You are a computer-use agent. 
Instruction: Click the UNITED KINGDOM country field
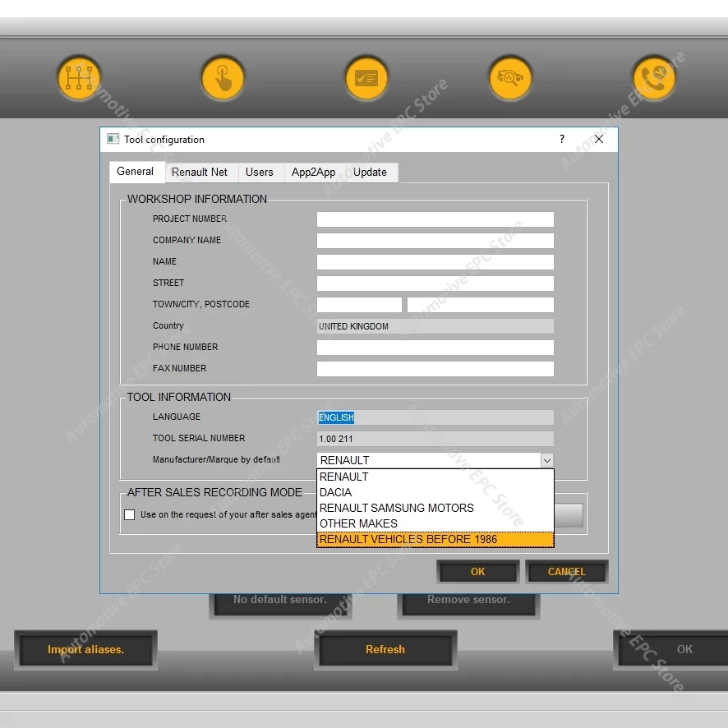(435, 326)
